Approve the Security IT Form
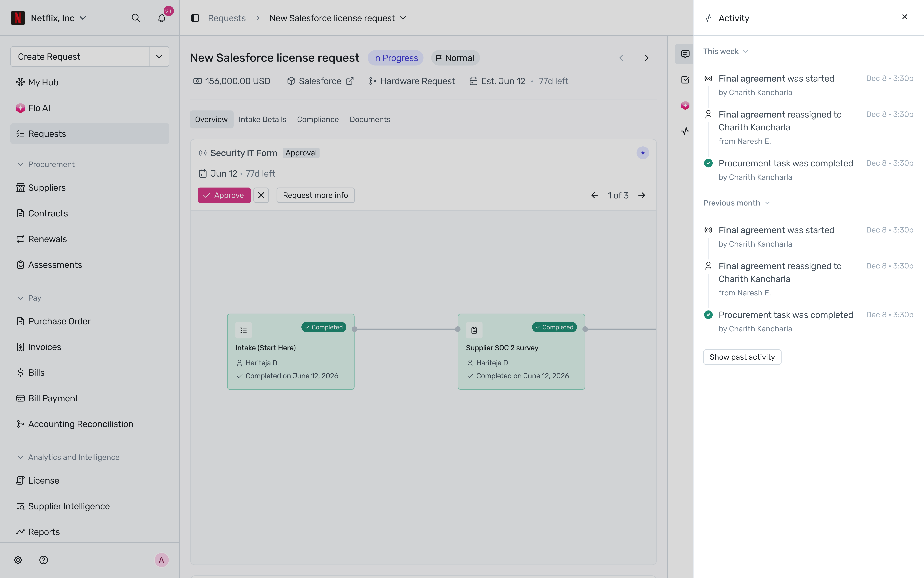This screenshot has height=578, width=924. [224, 195]
